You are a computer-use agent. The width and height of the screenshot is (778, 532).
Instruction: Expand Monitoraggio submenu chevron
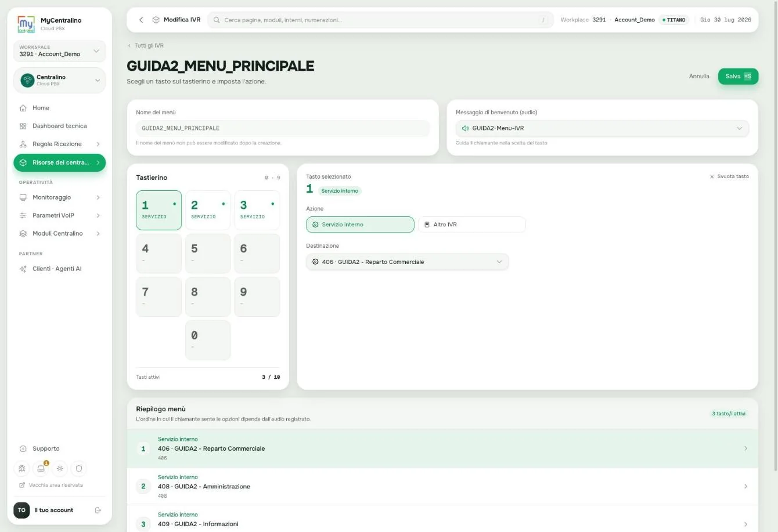(98, 197)
